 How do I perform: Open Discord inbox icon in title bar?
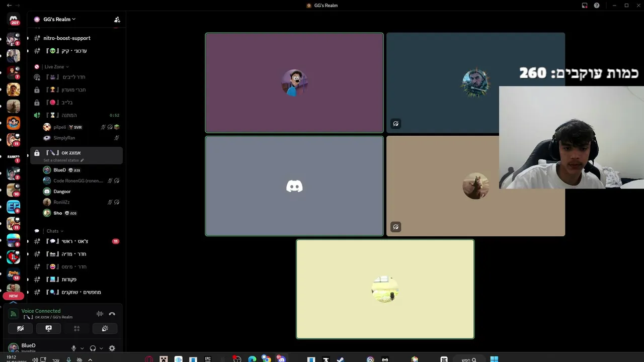585,6
